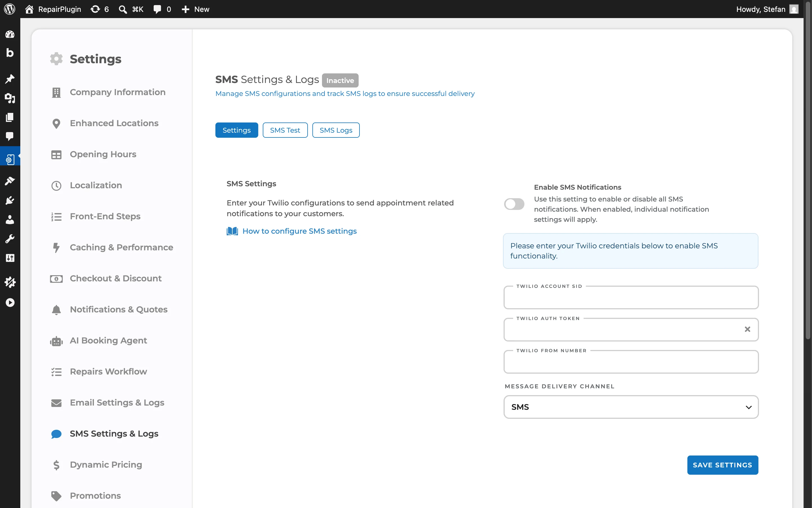Switch to the SMS Test tab
812x508 pixels.
pyautogui.click(x=285, y=130)
